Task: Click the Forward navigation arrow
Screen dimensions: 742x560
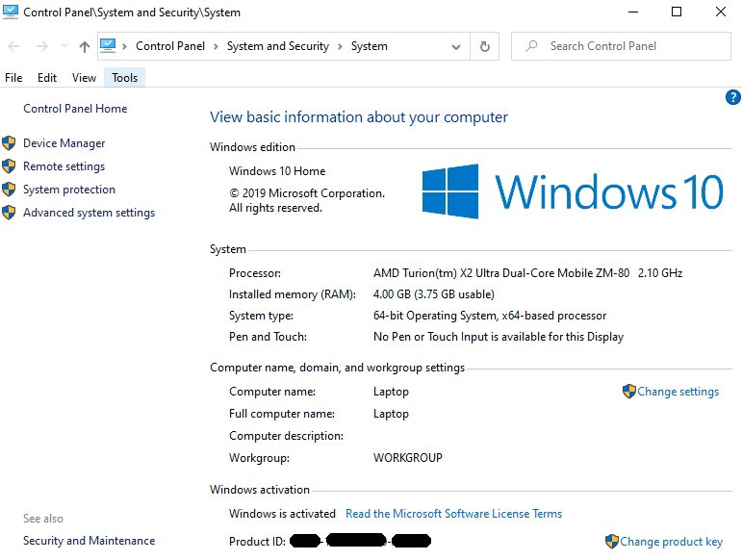Action: 42,46
